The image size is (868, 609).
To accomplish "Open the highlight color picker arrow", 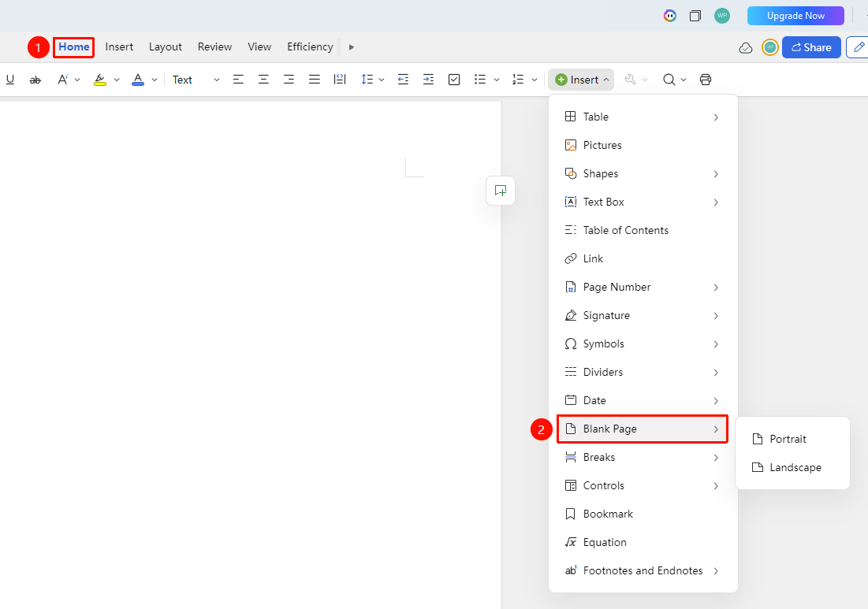I will [117, 80].
